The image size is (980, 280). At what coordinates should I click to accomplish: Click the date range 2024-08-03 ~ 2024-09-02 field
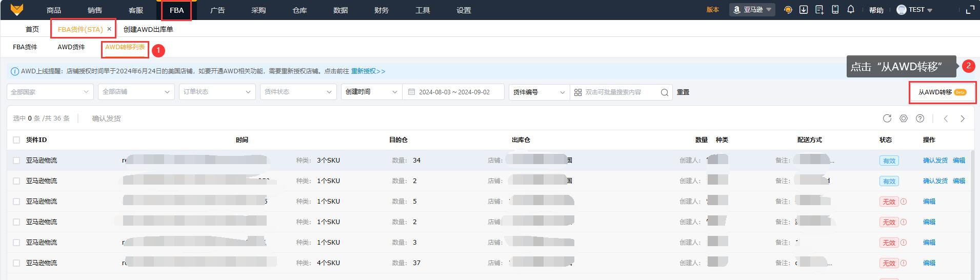tap(453, 92)
